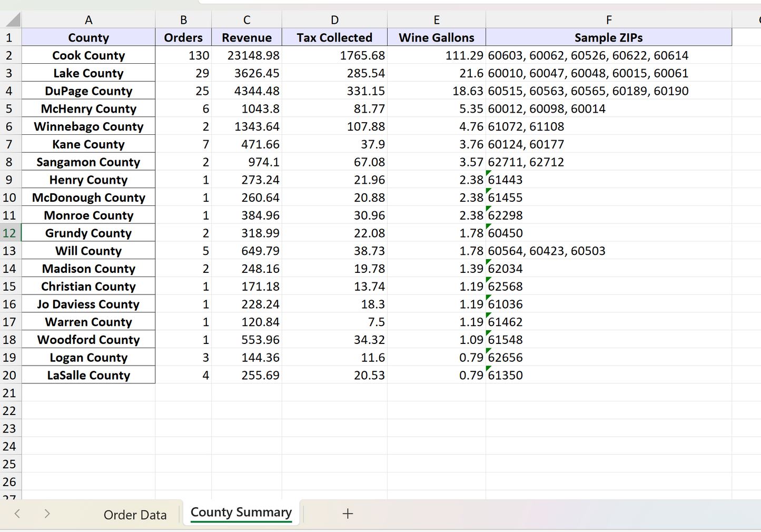Click ZIP cell starting 60515

pyautogui.click(x=609, y=91)
